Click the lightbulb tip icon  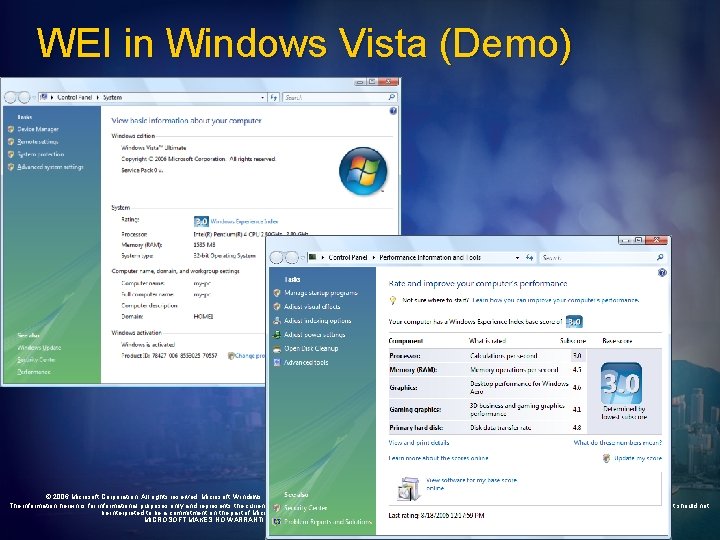[x=393, y=300]
